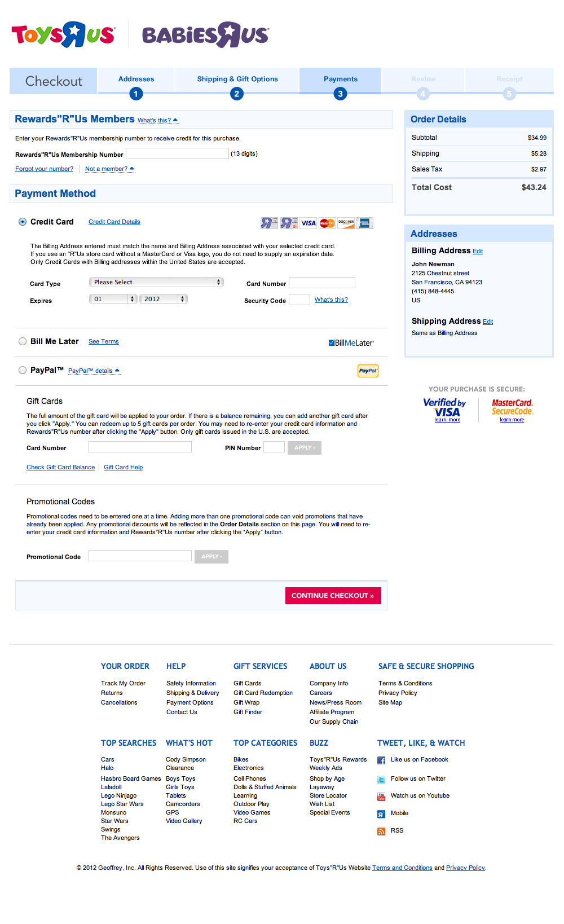Click the BillMeLater logo
The height and width of the screenshot is (924, 564).
point(351,342)
